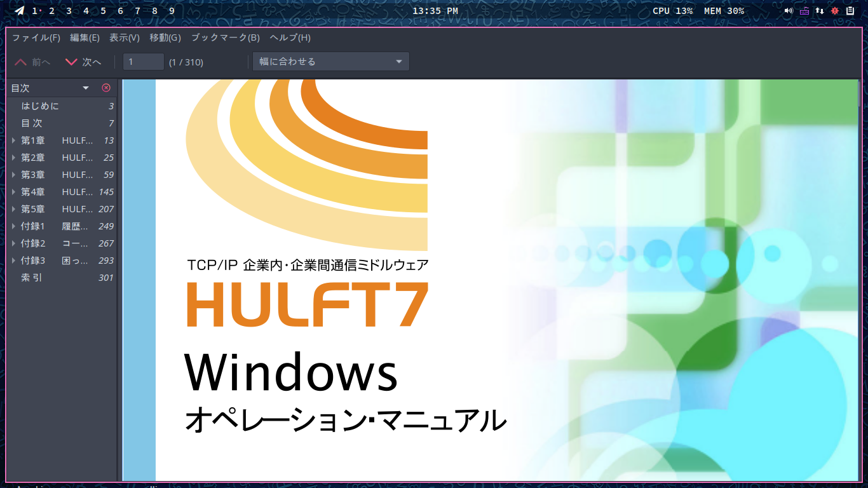This screenshot has width=868, height=488.
Task: Click the 13:35 PM clock
Action: 435,11
